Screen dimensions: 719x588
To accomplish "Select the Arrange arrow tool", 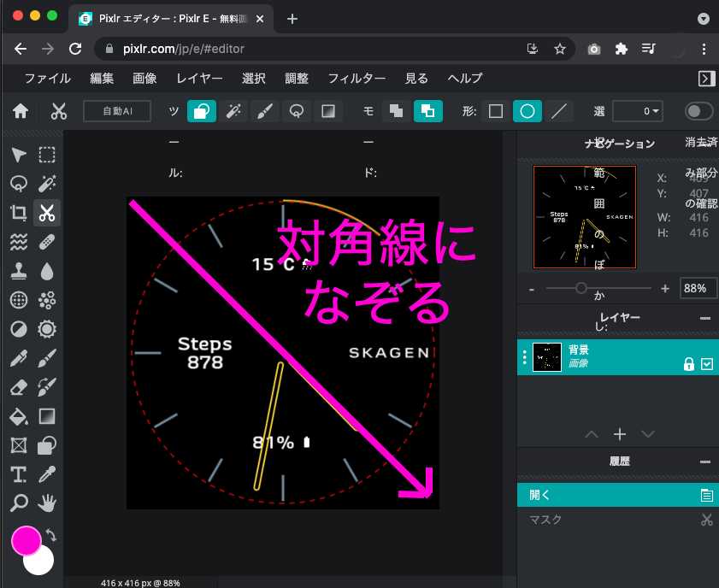I will coord(18,155).
